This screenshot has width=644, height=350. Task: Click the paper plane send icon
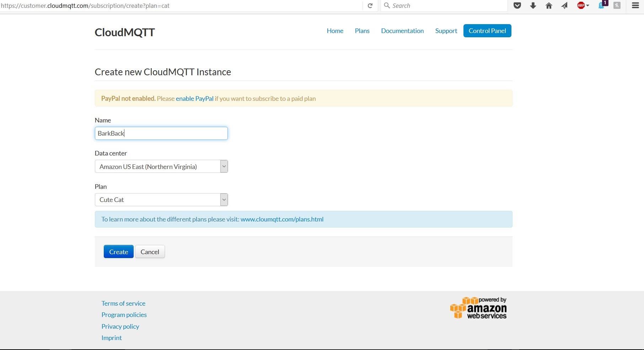coord(564,6)
